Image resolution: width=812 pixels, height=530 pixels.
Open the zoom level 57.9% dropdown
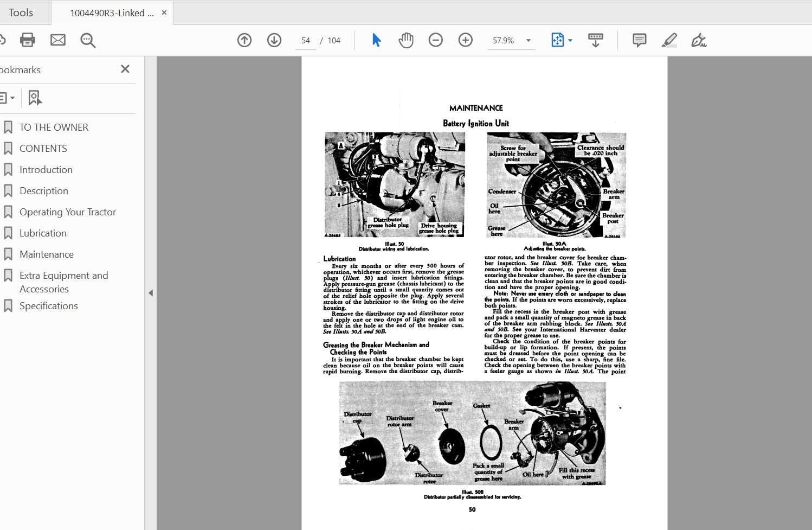click(x=529, y=41)
